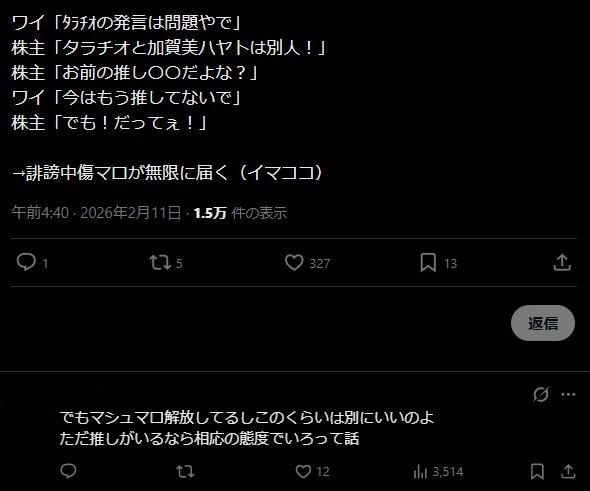This screenshot has height=491, width=590.
Task: Repost the reply comment
Action: coord(185,471)
